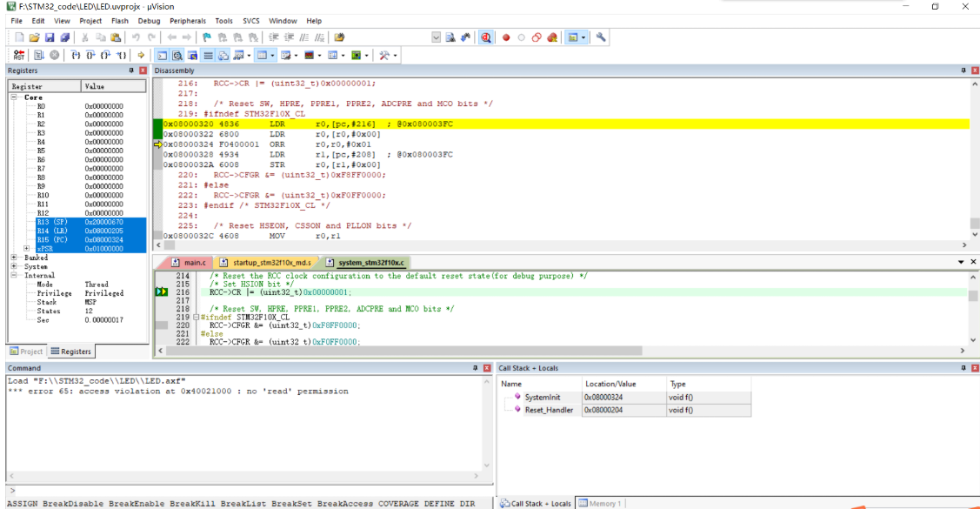Click the Start/Stop Debug Session icon

point(485,37)
